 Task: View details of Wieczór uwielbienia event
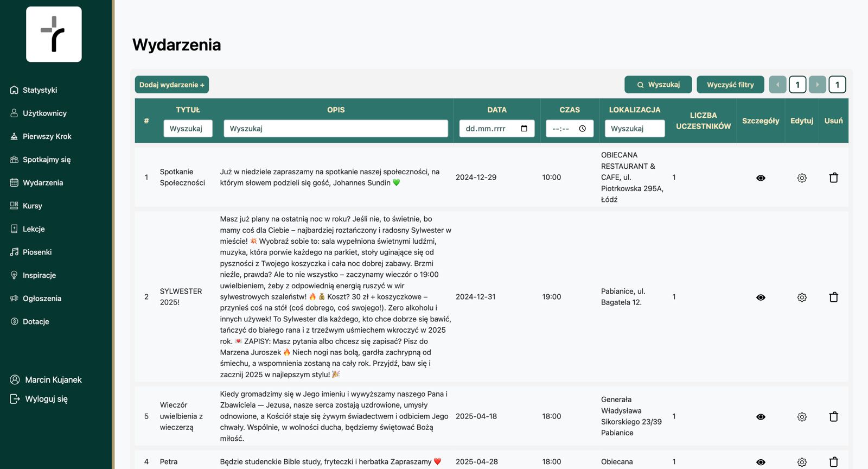(x=761, y=416)
